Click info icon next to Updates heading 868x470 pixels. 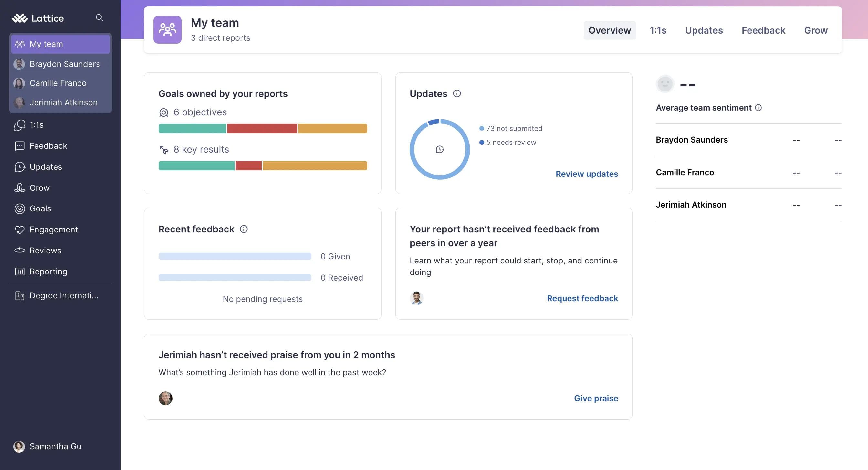click(x=456, y=94)
